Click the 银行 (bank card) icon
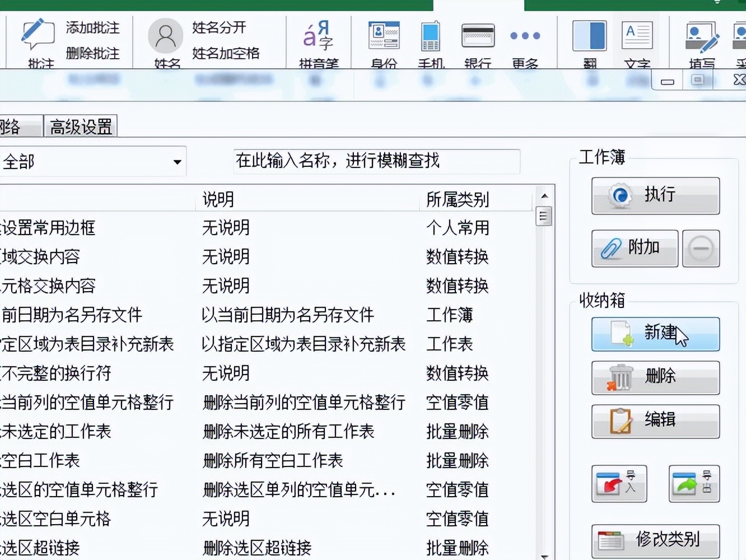 [477, 36]
